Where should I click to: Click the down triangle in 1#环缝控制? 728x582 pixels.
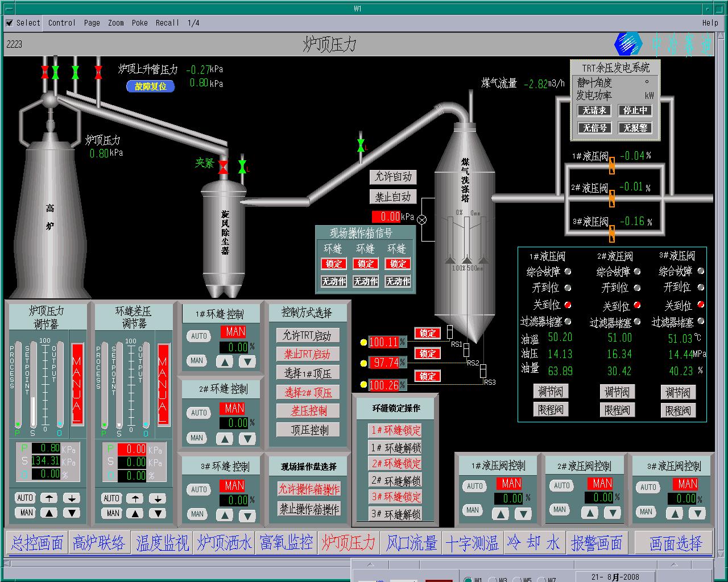click(247, 361)
